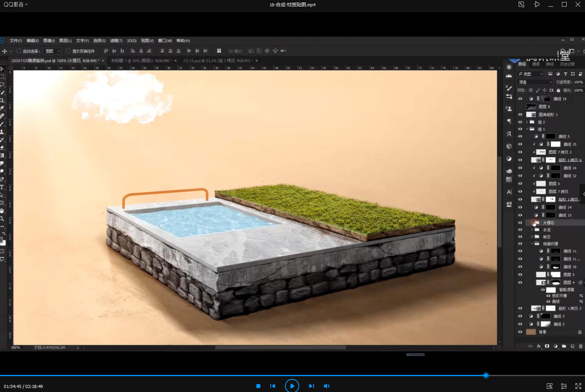Enter fullscreen mode in the player
585x392 pixels.
(578, 386)
